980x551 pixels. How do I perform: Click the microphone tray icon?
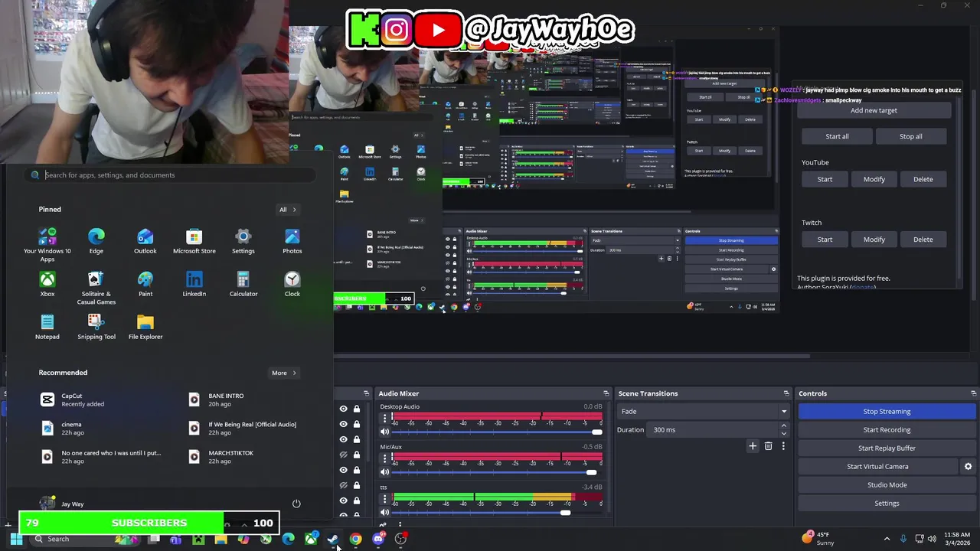(x=903, y=539)
